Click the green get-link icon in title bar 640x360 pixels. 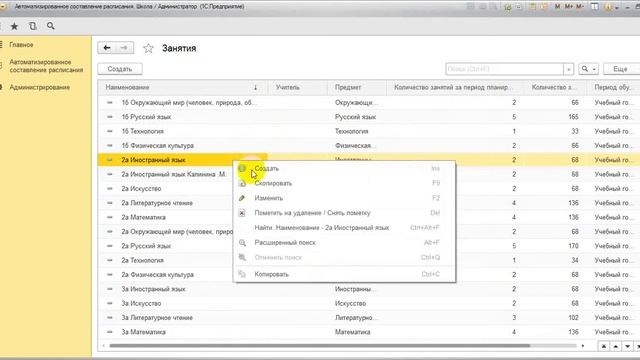[x=508, y=7]
